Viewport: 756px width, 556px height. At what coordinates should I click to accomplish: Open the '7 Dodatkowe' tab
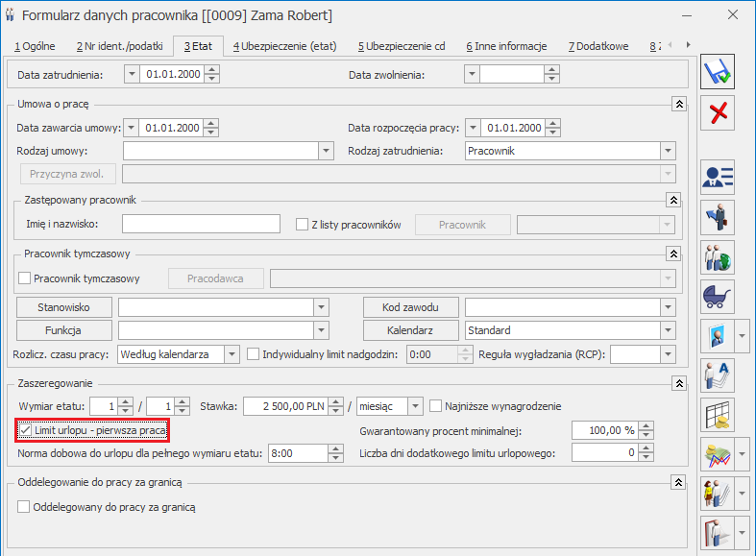point(598,46)
